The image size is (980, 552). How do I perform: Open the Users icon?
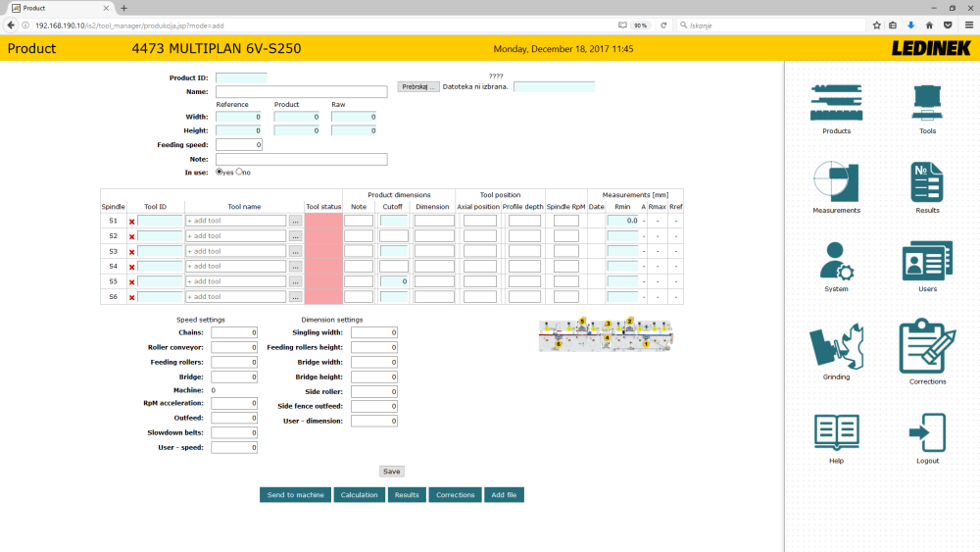927,260
